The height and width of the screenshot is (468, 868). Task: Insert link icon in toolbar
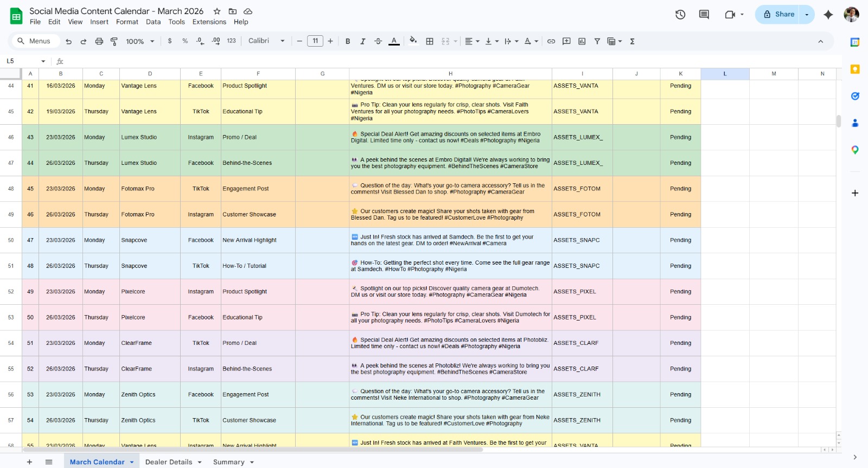(551, 41)
